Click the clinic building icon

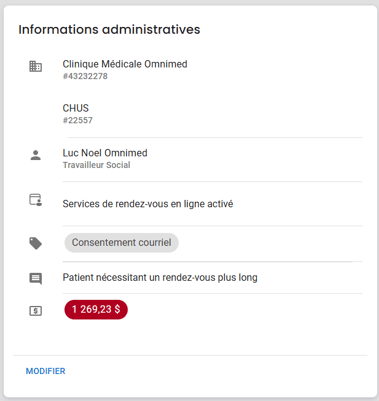[35, 66]
